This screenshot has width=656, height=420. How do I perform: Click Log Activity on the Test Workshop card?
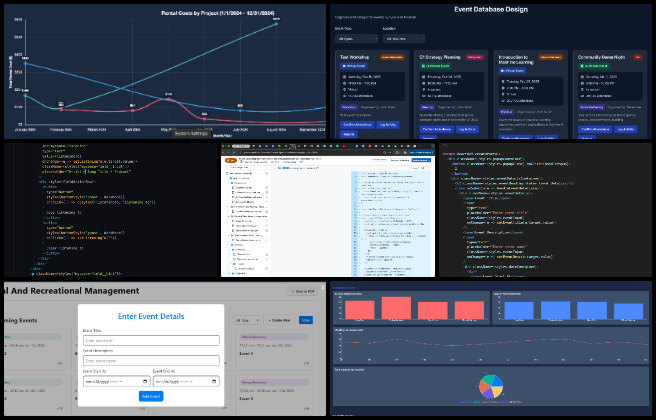point(388,125)
